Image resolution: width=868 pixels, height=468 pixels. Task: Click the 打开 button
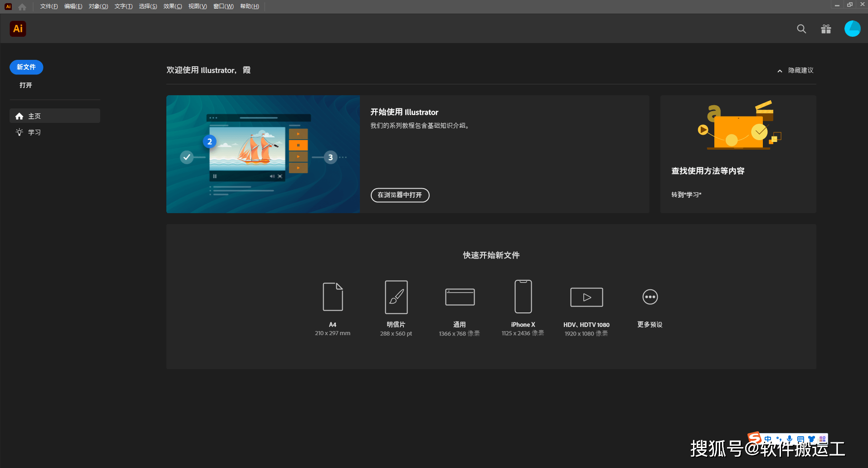[26, 85]
